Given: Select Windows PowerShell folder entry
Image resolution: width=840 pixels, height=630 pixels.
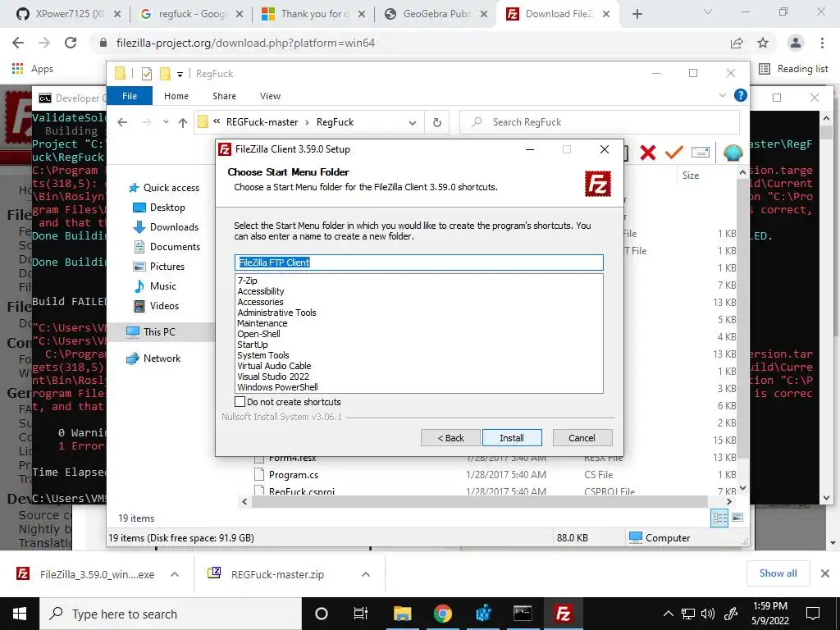Looking at the screenshot, I should tap(277, 387).
